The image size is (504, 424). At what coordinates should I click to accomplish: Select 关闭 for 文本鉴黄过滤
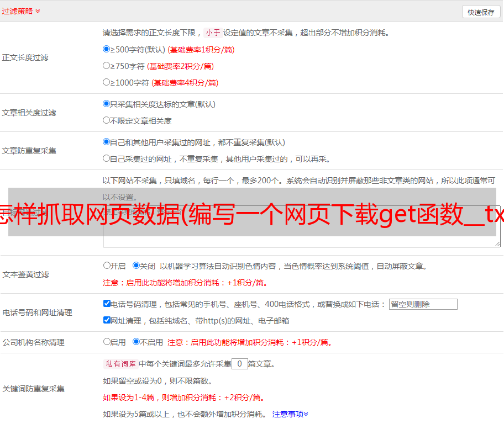click(136, 266)
